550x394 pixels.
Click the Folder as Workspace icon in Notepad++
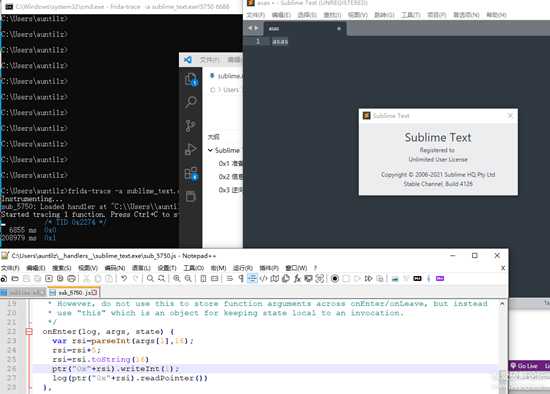click(x=308, y=279)
